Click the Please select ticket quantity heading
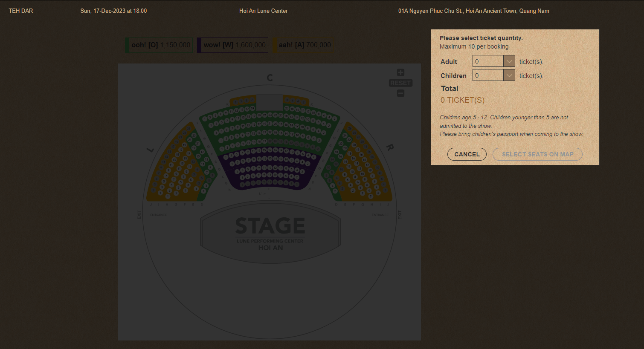 (x=481, y=38)
